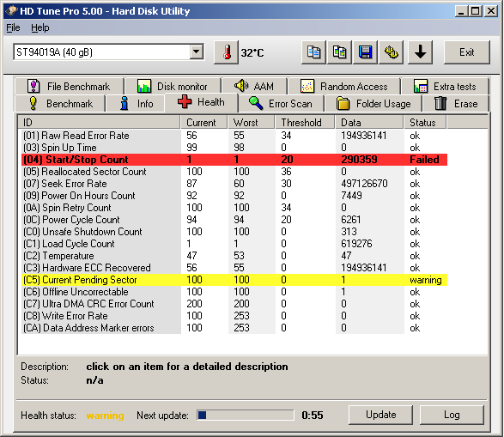Select the Ultra DMA CRC Error Count row
Screen dimensions: 504x437
[x=234, y=304]
